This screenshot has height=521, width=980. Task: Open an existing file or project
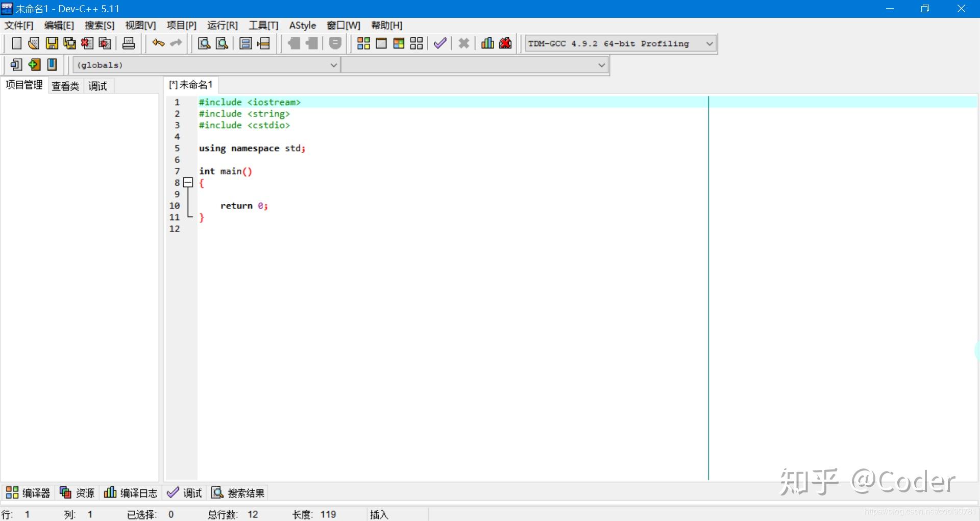(x=34, y=43)
